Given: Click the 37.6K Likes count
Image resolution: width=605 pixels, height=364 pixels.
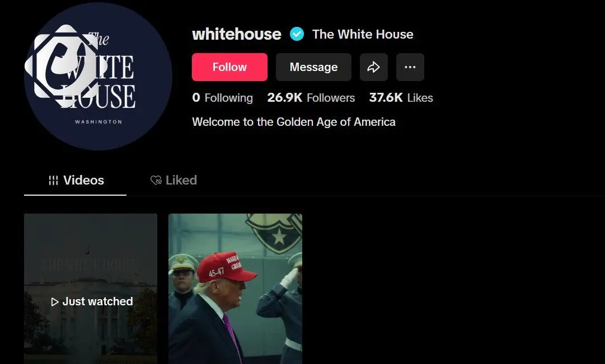Looking at the screenshot, I should [x=401, y=97].
